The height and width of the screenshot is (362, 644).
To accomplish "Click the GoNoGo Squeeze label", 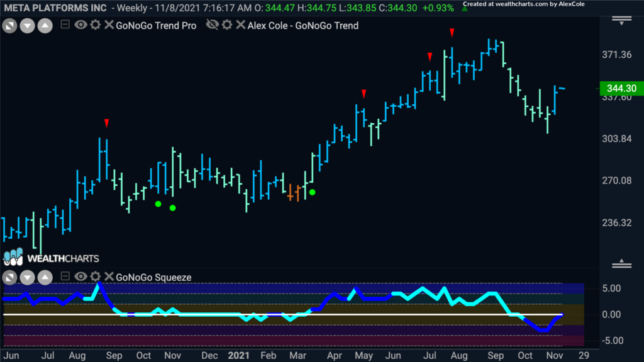I will coord(153,277).
